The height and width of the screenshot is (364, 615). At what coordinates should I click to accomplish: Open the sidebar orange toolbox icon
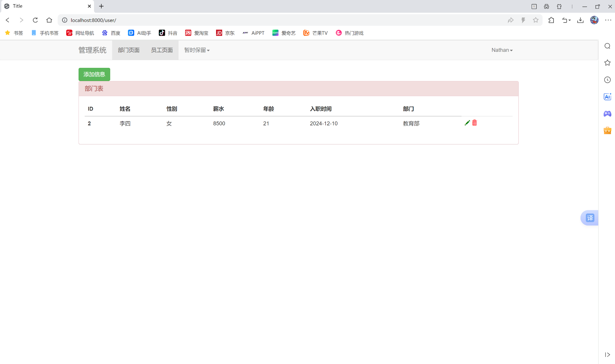pyautogui.click(x=608, y=130)
